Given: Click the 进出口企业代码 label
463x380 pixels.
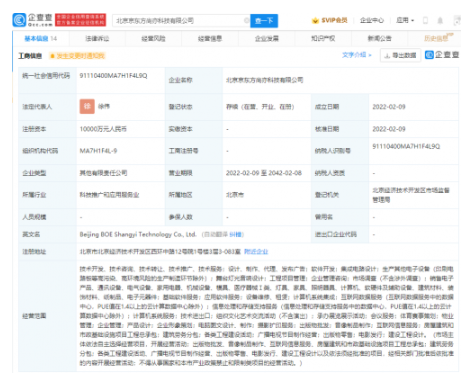Looking at the screenshot, I should (336, 235).
